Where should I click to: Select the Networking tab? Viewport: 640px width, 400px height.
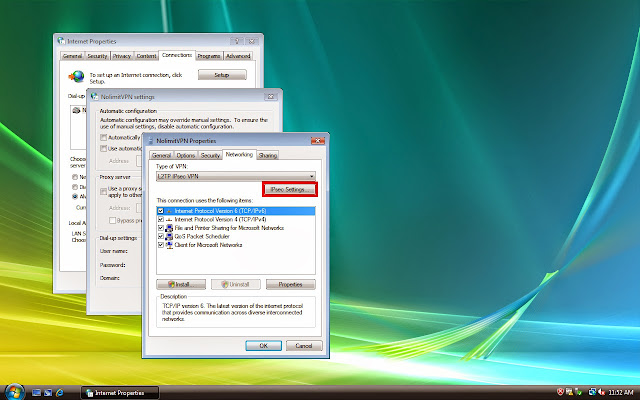coord(239,155)
